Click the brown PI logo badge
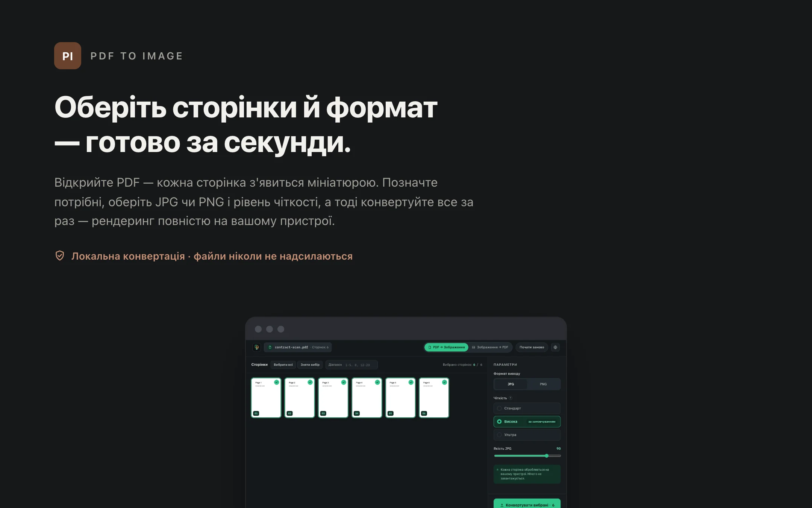The image size is (812, 508). coord(68,56)
